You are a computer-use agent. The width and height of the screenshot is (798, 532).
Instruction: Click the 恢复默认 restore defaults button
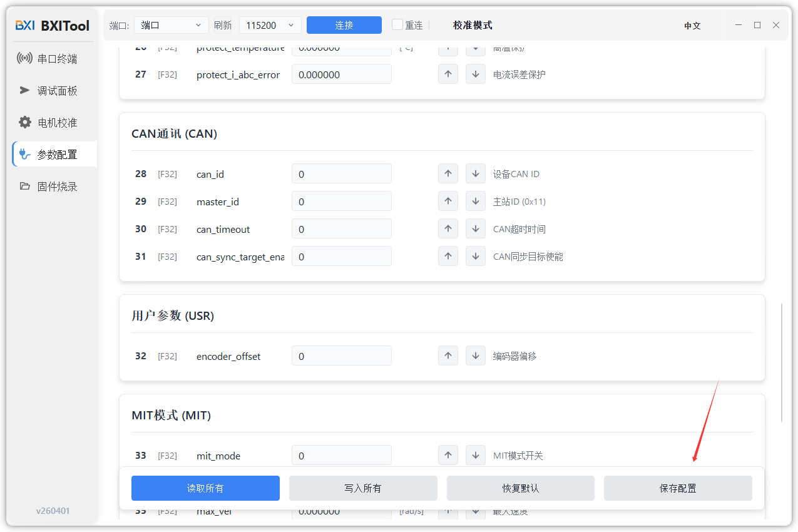click(x=521, y=488)
